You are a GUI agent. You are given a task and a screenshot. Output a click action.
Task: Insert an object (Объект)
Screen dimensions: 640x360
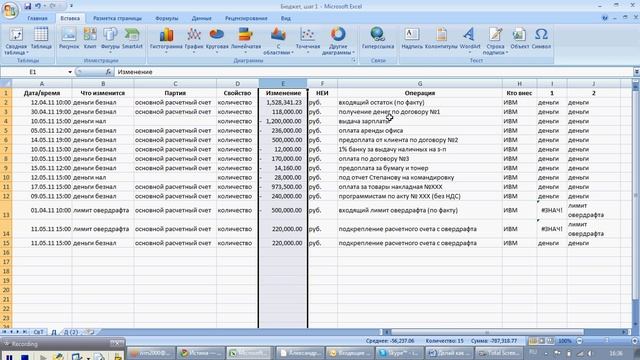520,38
